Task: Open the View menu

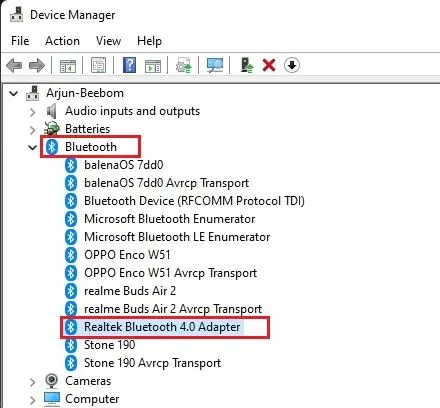Action: [x=108, y=41]
